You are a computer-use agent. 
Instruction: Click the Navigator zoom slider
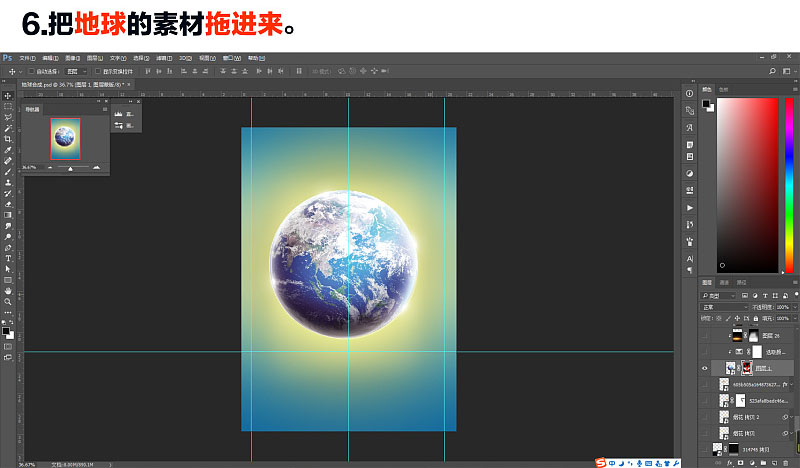pos(73,167)
